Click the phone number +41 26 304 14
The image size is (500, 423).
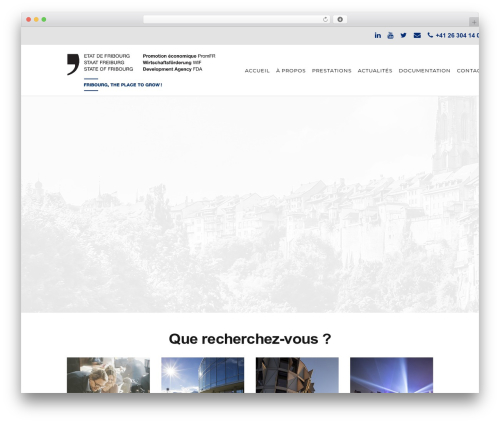(x=453, y=35)
